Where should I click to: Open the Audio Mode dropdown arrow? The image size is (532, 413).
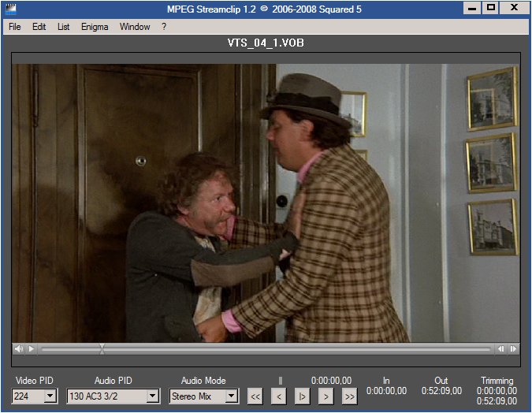[232, 396]
